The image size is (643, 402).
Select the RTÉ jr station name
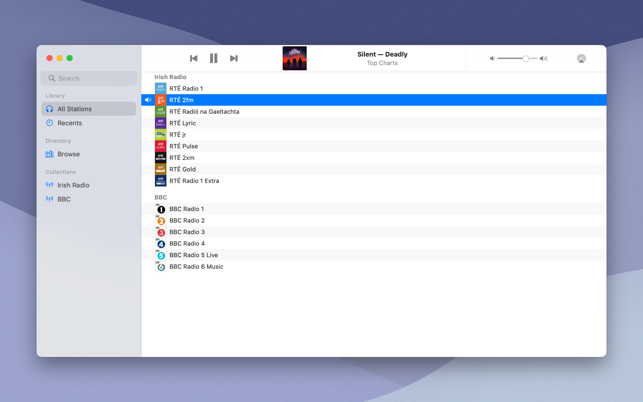[178, 135]
